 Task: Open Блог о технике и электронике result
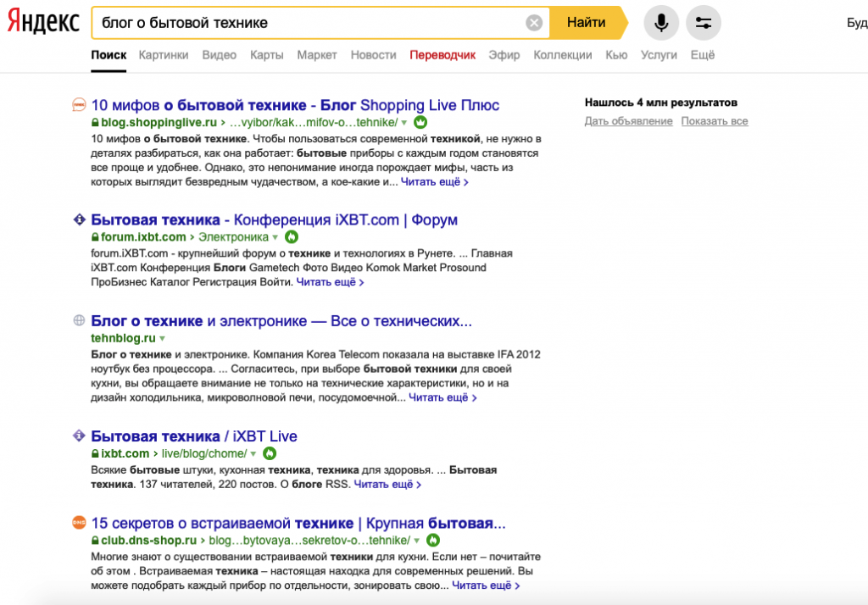click(281, 321)
